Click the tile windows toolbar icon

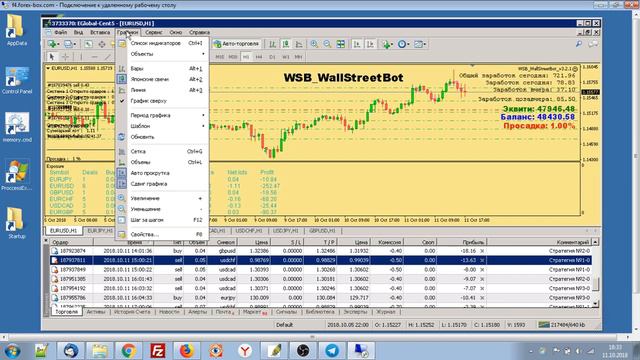pos(340,44)
